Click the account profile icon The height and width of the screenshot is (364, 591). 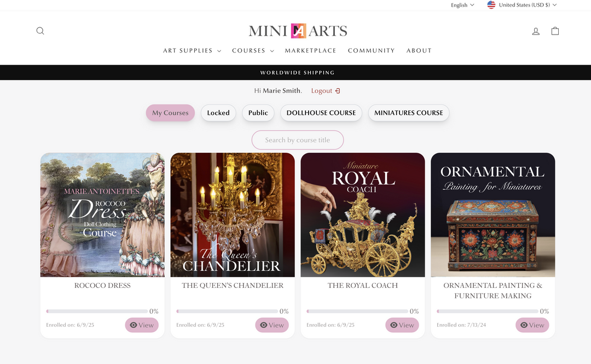coord(536,31)
